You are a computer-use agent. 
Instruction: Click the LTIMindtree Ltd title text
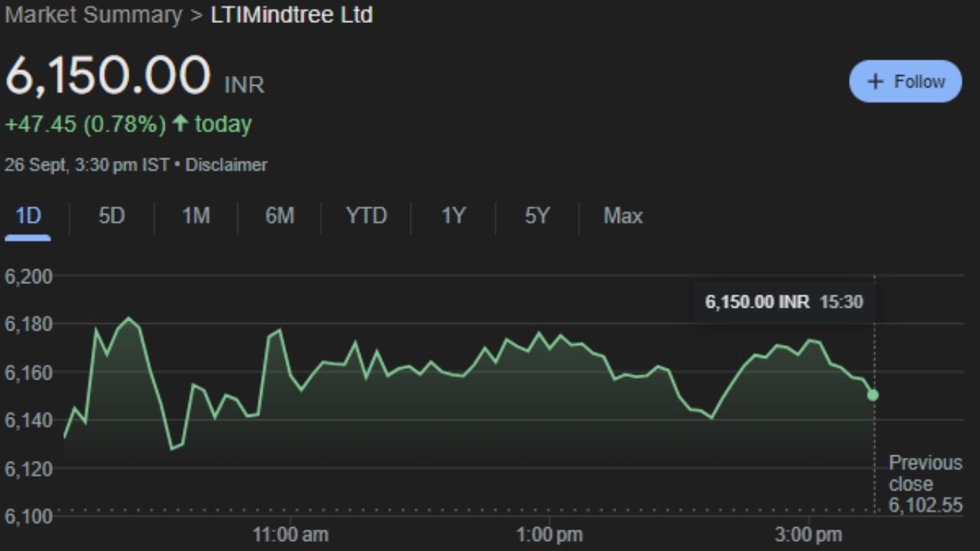coord(292,15)
